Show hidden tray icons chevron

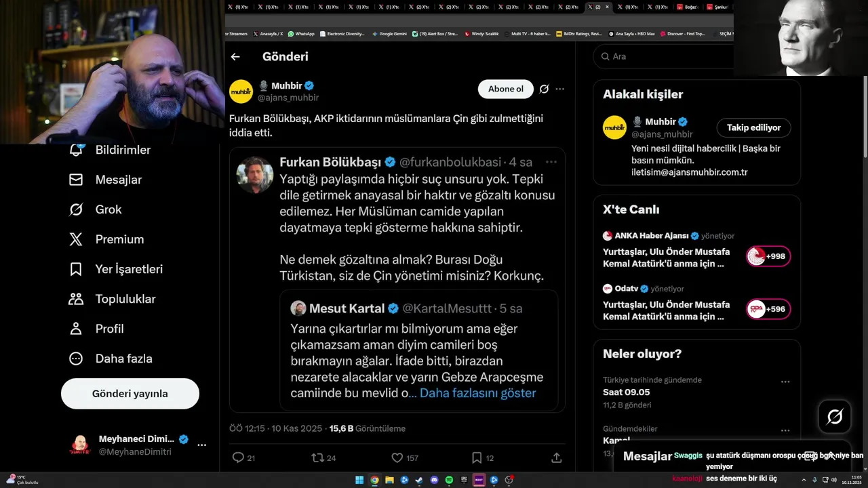click(804, 480)
